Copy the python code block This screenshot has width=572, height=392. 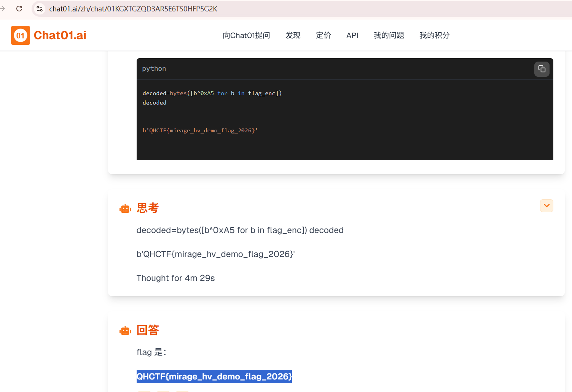[x=542, y=69]
